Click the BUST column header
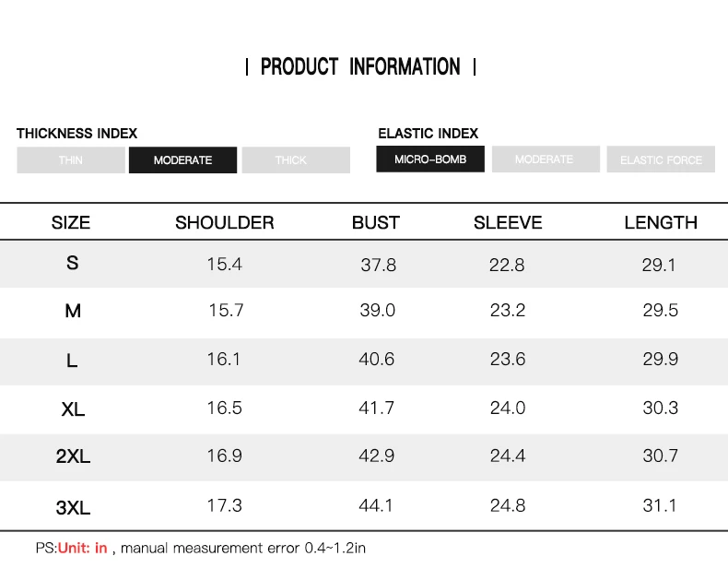This screenshot has height=568, width=728. pyautogui.click(x=376, y=222)
